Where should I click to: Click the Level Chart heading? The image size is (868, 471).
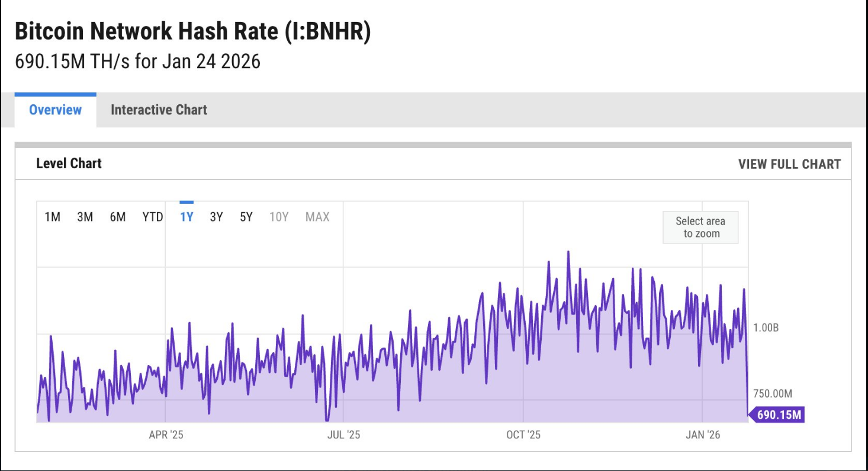(69, 164)
